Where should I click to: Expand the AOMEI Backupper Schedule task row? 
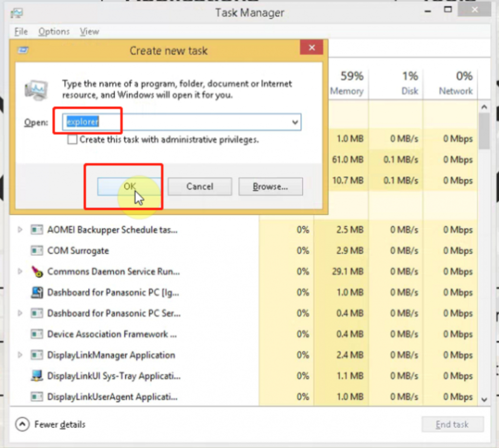click(x=20, y=230)
